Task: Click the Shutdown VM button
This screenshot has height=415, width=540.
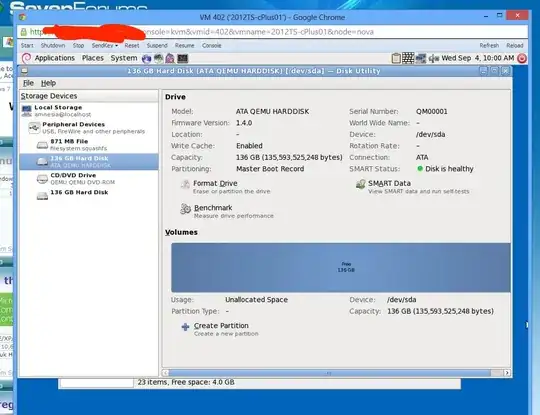Action: click(53, 45)
